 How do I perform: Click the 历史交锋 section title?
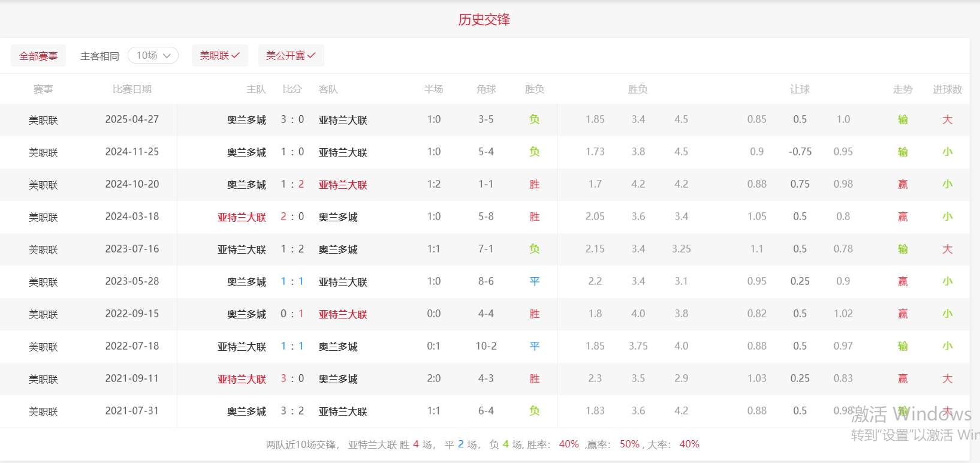484,20
